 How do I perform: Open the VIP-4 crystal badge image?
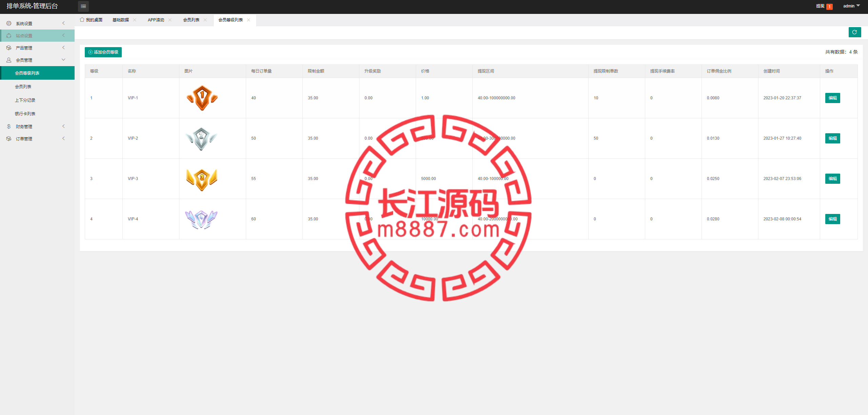pos(201,219)
